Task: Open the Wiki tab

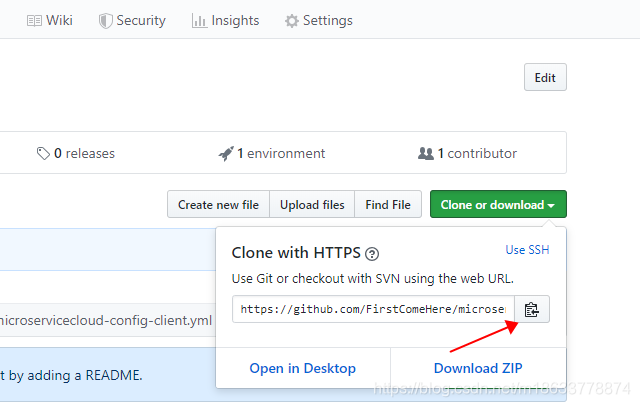Action: (x=50, y=20)
